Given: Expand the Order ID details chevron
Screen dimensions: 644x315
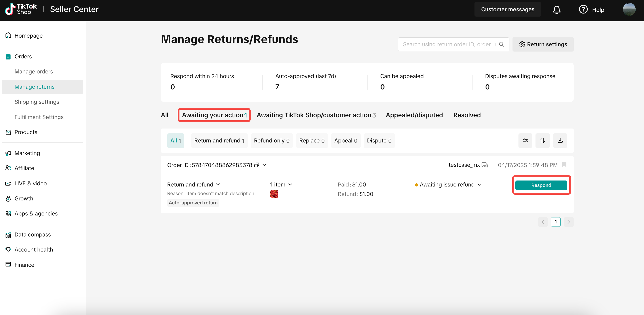Looking at the screenshot, I should [264, 165].
